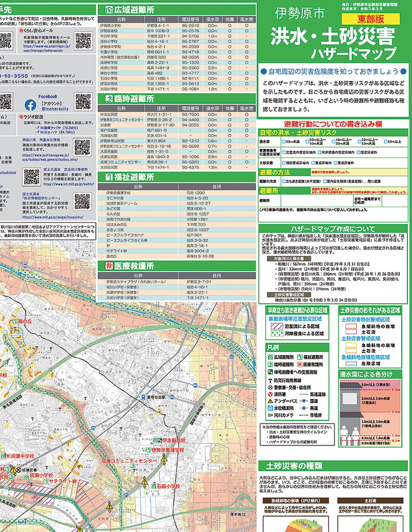Click the 警察署・交番・駐在所 legend icon
The width and height of the screenshot is (412, 532).
point(270,387)
